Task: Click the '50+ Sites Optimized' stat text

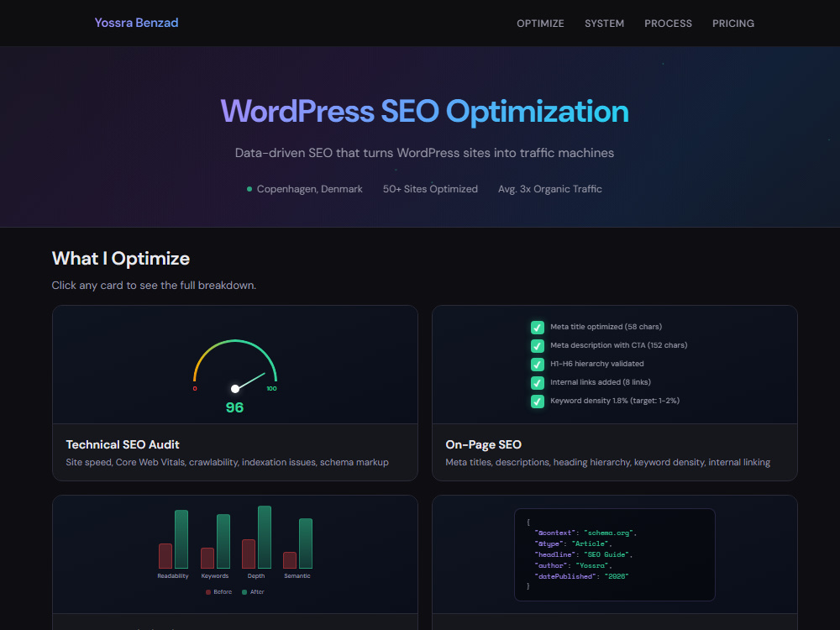Action: [x=430, y=189]
